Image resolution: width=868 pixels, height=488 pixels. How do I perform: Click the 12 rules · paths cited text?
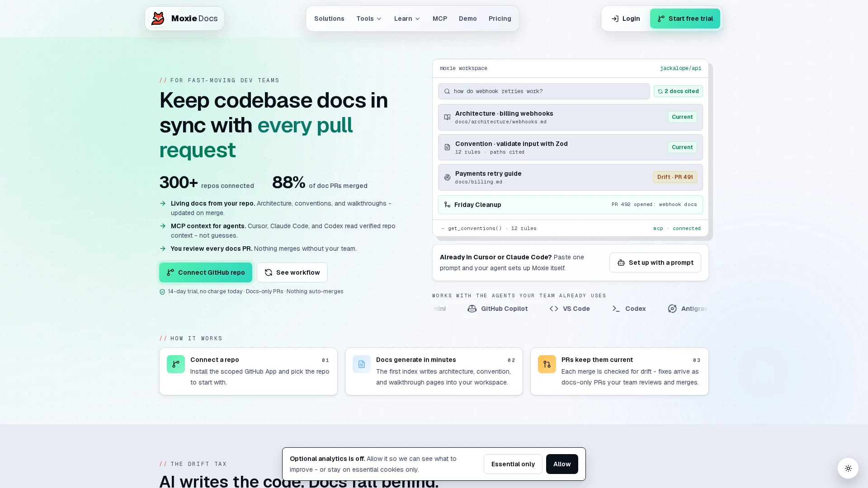point(490,152)
